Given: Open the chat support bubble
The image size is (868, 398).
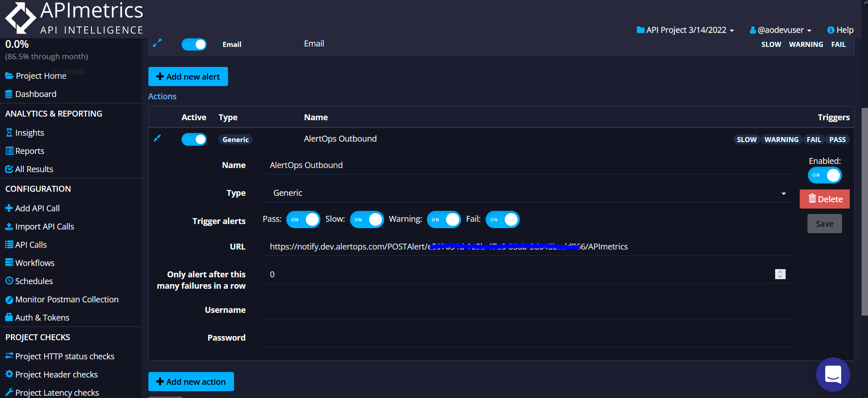Looking at the screenshot, I should pyautogui.click(x=832, y=374).
